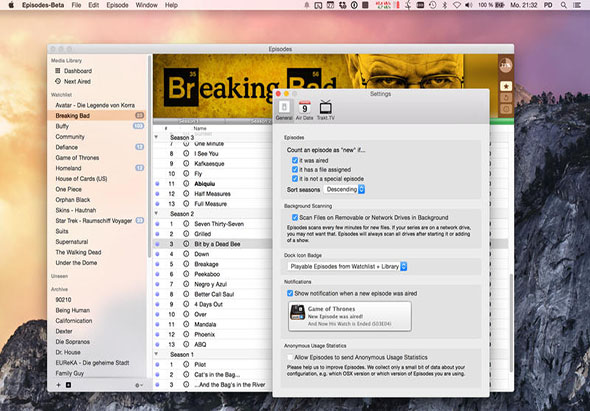The image size is (590, 411).
Task: Click the plus icon to add a show
Action: (58, 385)
